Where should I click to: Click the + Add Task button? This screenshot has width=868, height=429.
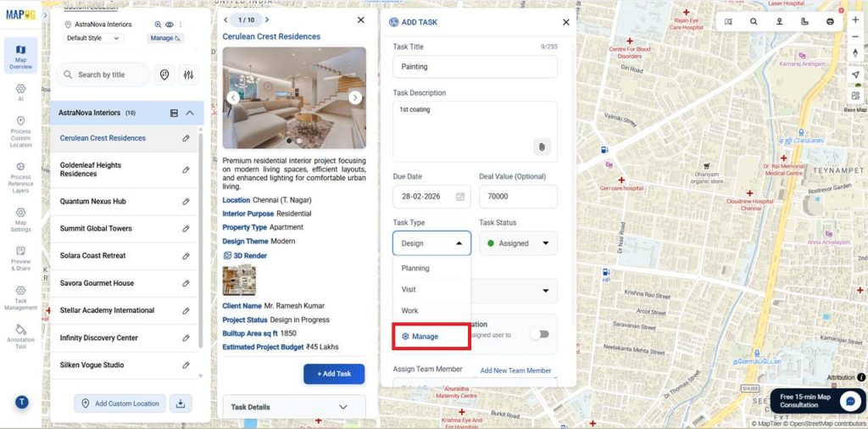(334, 374)
